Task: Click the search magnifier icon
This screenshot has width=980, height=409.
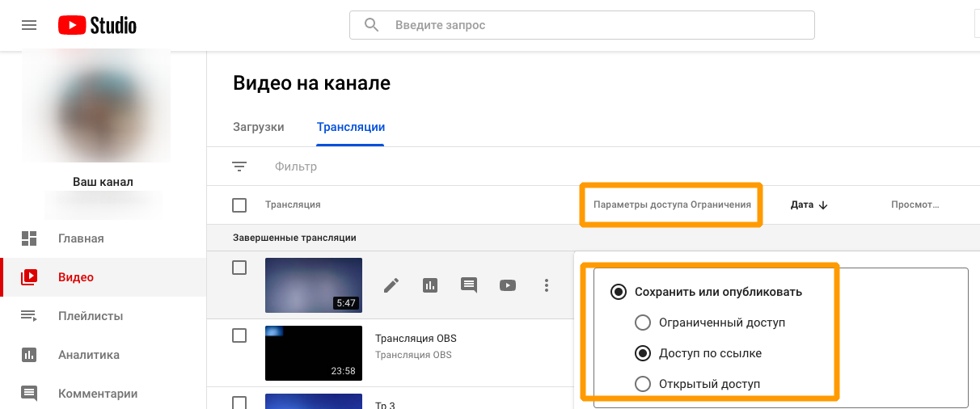Action: pyautogui.click(x=372, y=25)
